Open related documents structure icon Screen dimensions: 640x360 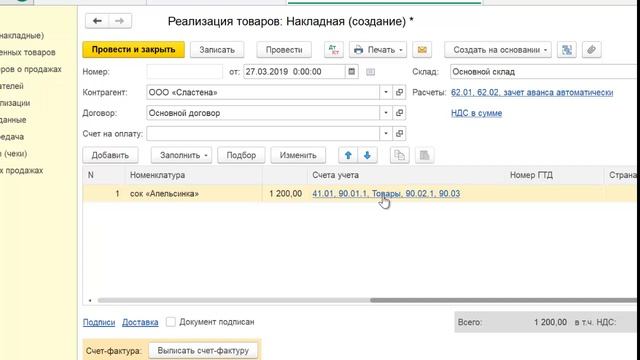567,50
